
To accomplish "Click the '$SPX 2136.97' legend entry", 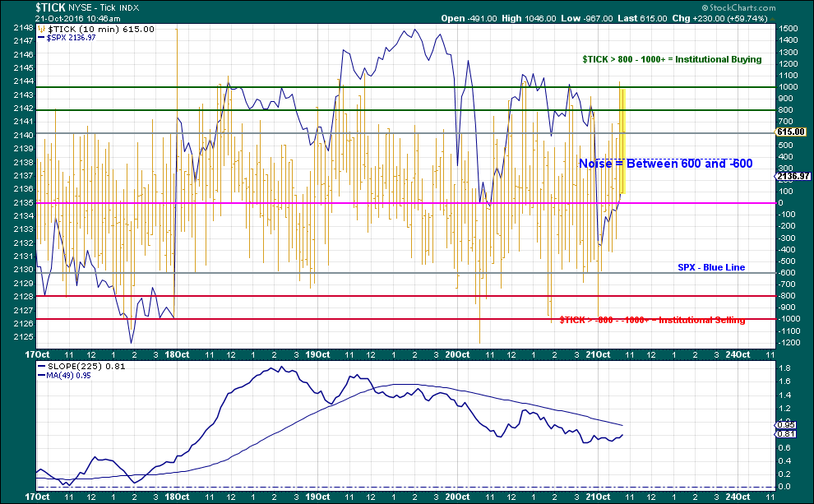I will tap(67, 37).
